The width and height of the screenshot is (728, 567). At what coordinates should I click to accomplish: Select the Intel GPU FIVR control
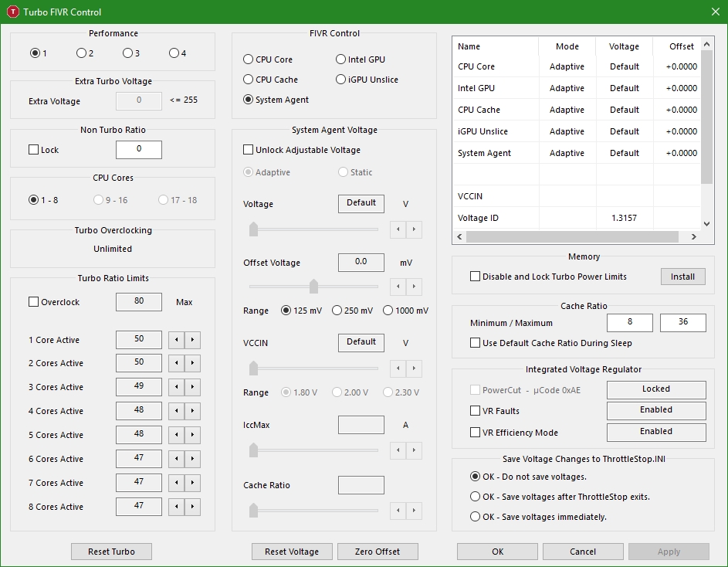click(361, 59)
